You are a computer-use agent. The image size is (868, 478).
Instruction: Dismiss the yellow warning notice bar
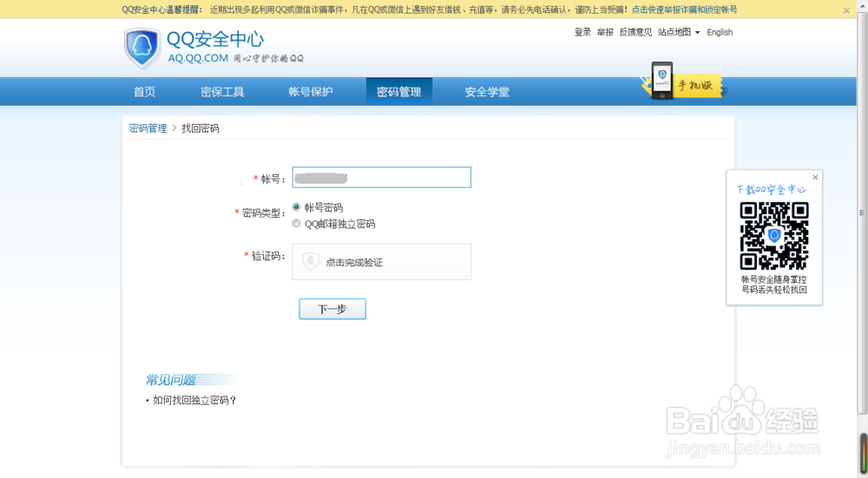point(846,10)
